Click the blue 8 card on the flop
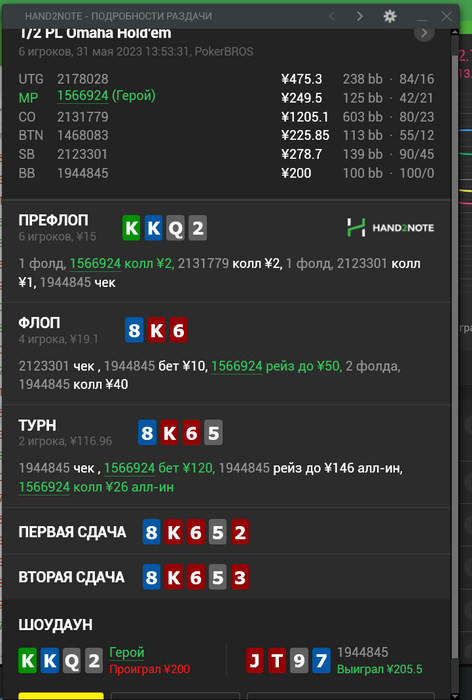 pyautogui.click(x=134, y=330)
